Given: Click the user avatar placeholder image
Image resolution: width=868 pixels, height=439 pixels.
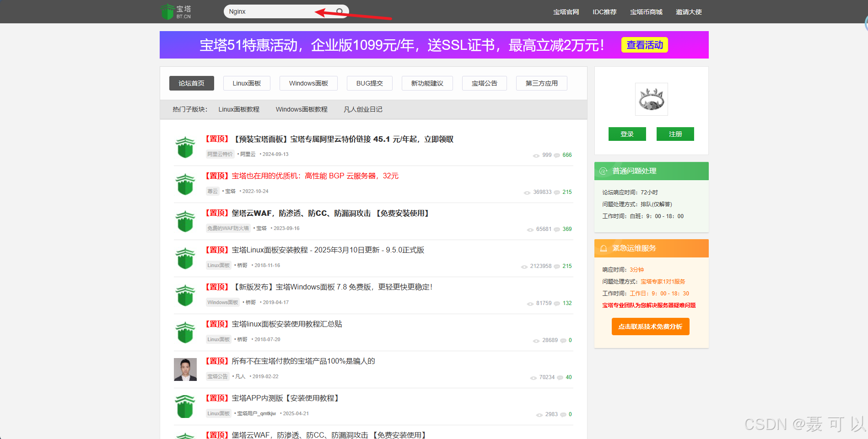Looking at the screenshot, I should coord(651,99).
